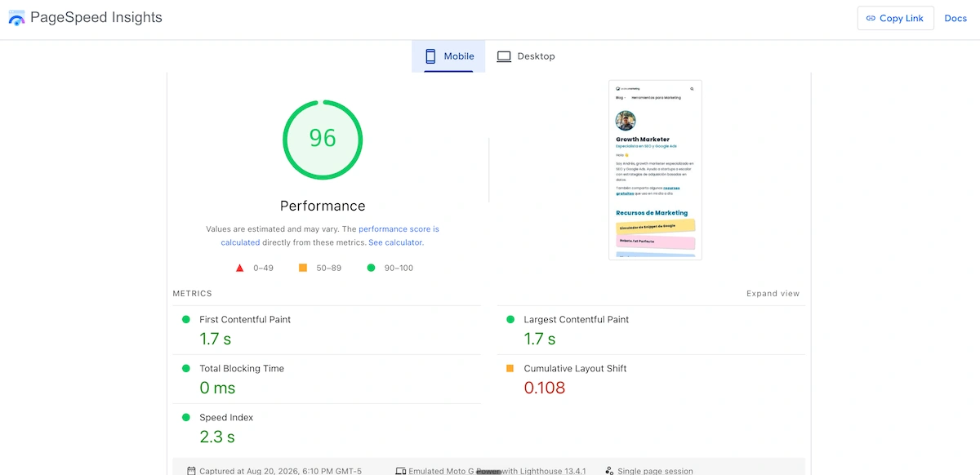The image size is (980, 475).
Task: Click Expand view for metrics
Action: coord(773,294)
